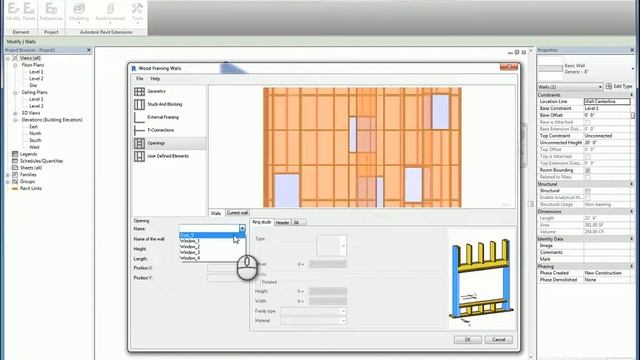This screenshot has width=640, height=360.
Task: Switch to the Header tab
Action: coord(282,222)
